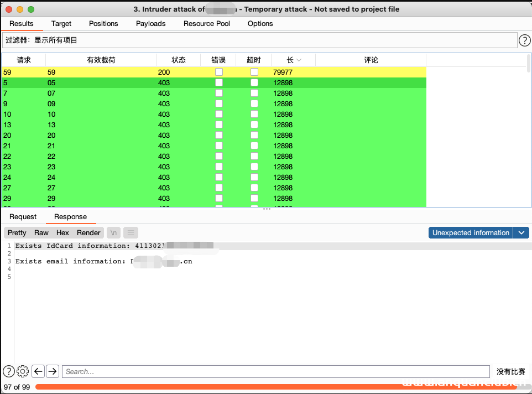Open the message editor hamburger menu icon
The width and height of the screenshot is (532, 394).
pyautogui.click(x=131, y=233)
